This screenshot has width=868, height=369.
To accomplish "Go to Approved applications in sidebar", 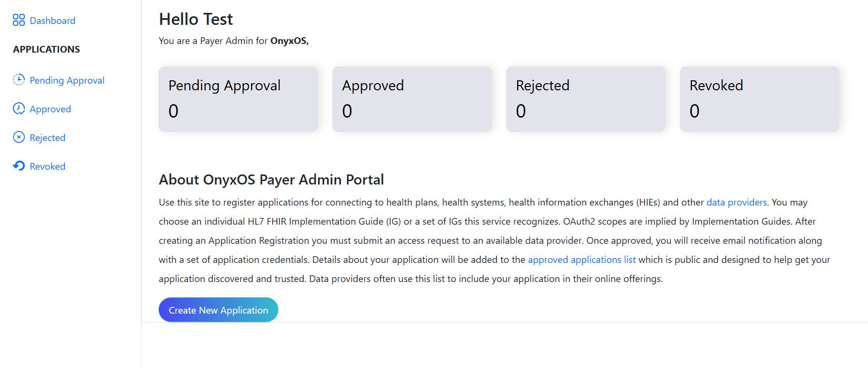I will [x=50, y=109].
